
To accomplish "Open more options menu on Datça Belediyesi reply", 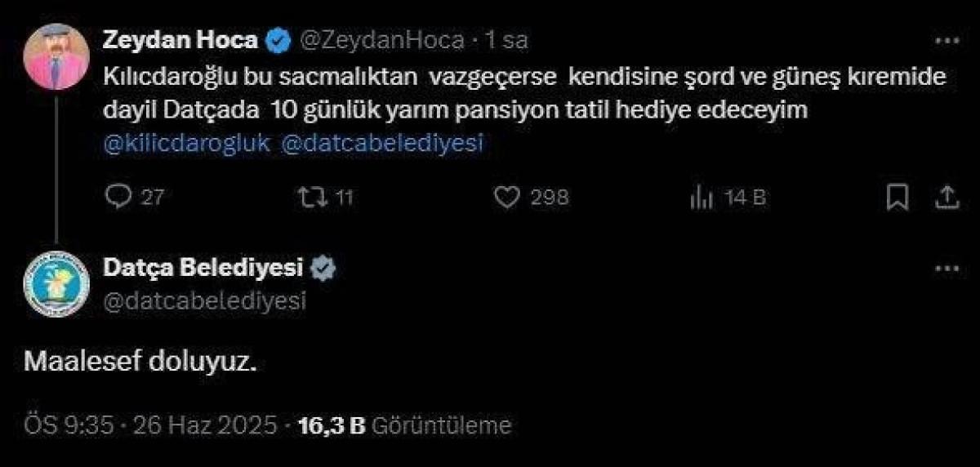I will click(x=946, y=269).
